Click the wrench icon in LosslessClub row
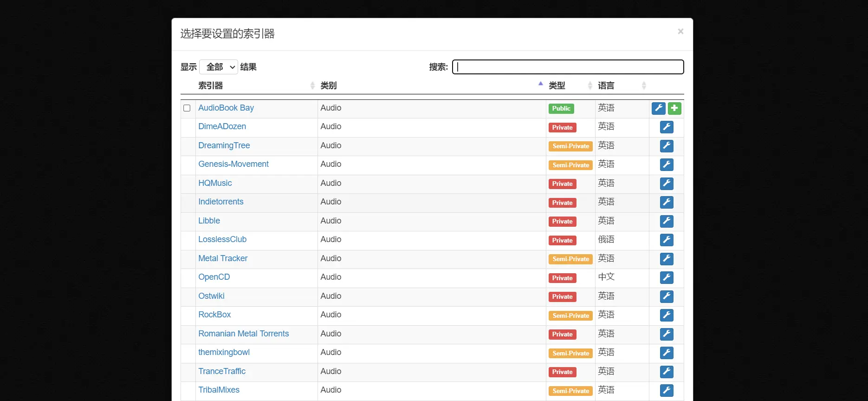Viewport: 868px width, 401px height. pos(667,240)
